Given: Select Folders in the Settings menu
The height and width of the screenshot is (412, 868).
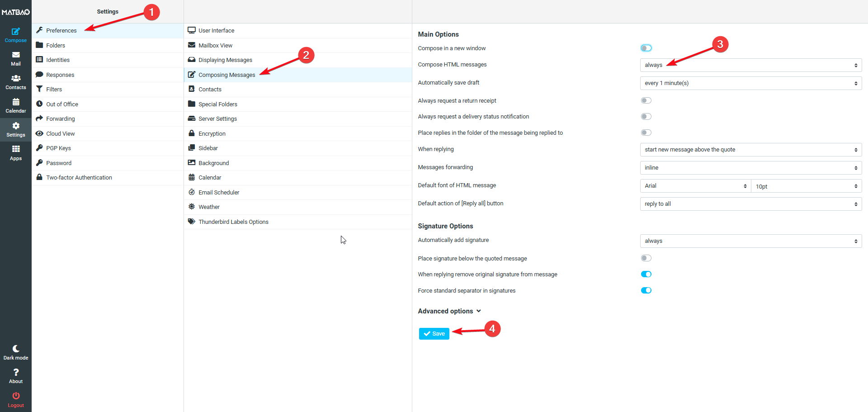Looking at the screenshot, I should pos(56,45).
